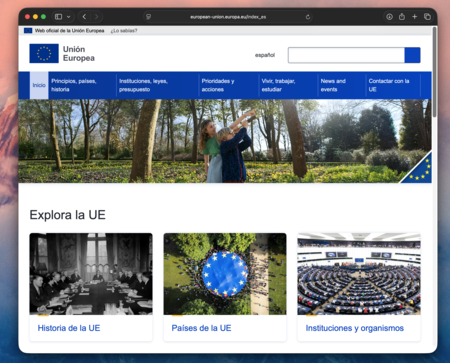Open "Contactar con la UE" menu
Screen dimensions: 450x363
pos(389,85)
